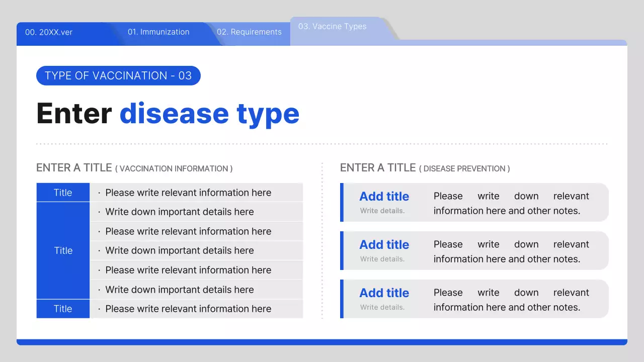Select the bottom "Title" table cell
Screen dimensions: 644x362
(x=63, y=309)
